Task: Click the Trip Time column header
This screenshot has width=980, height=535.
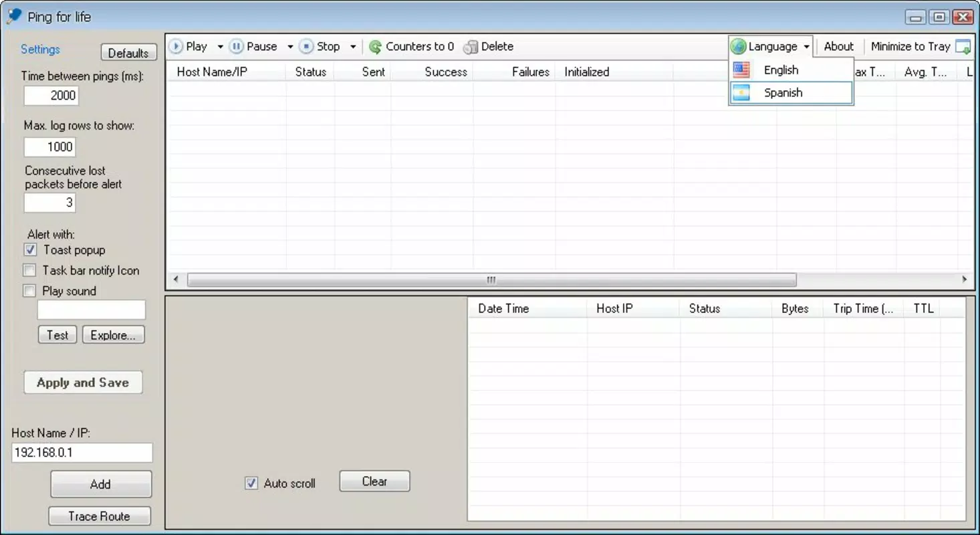Action: coord(864,309)
